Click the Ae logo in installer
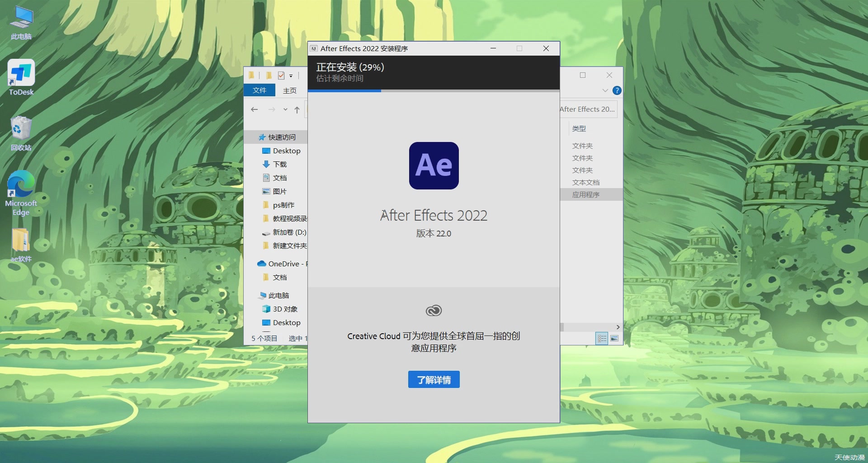 click(434, 165)
